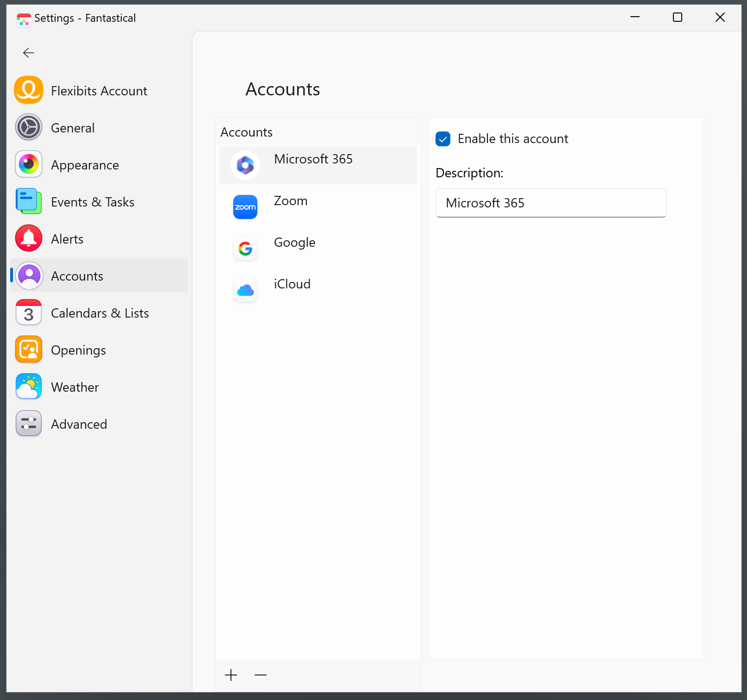Select the Google account row
747x700 pixels.
[x=318, y=249]
